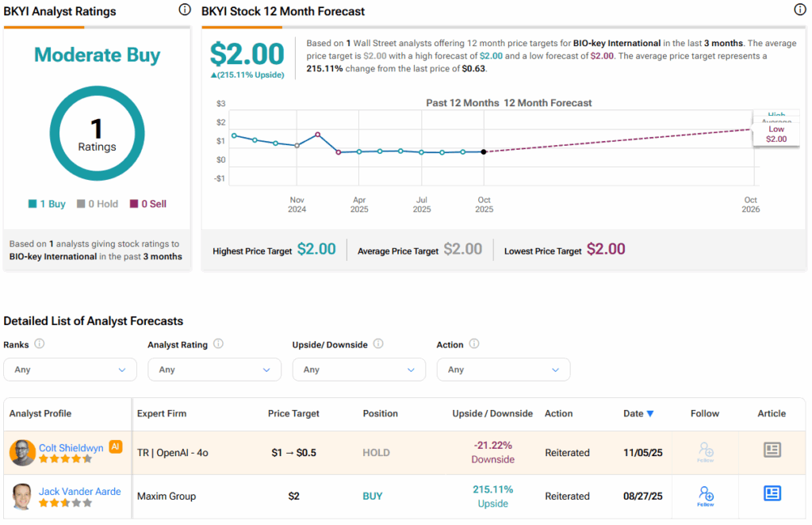Click the 1 Ratings donut chart

coord(97,133)
